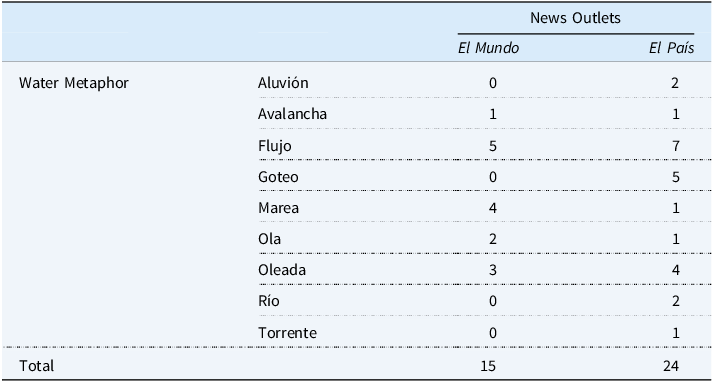Select El País total value 24
The height and width of the screenshot is (382, 713).
point(671,366)
